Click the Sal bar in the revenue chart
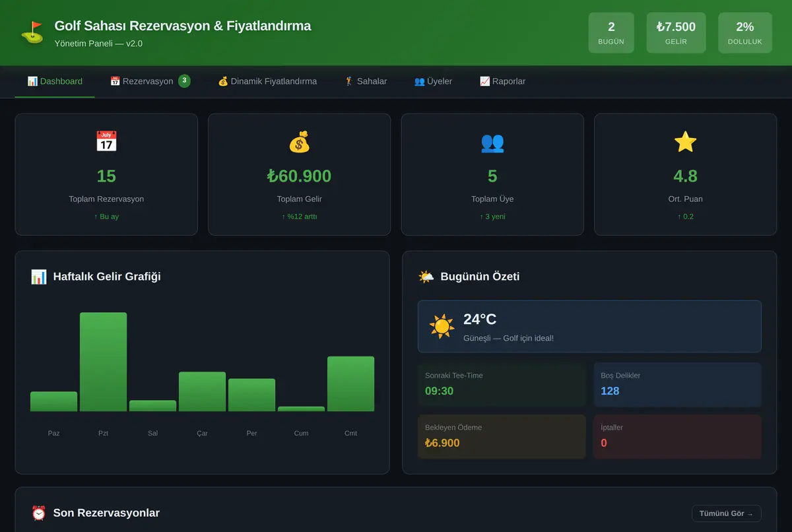 tap(153, 406)
